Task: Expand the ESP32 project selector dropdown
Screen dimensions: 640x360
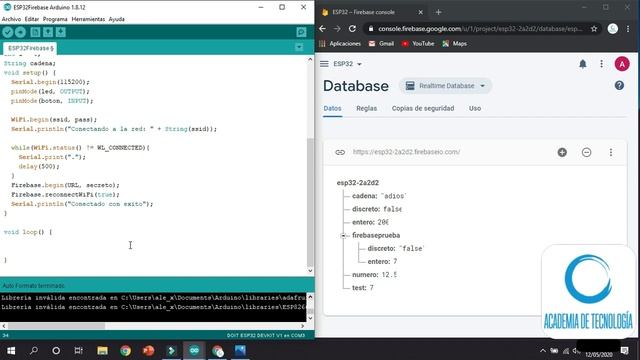Action: point(347,64)
